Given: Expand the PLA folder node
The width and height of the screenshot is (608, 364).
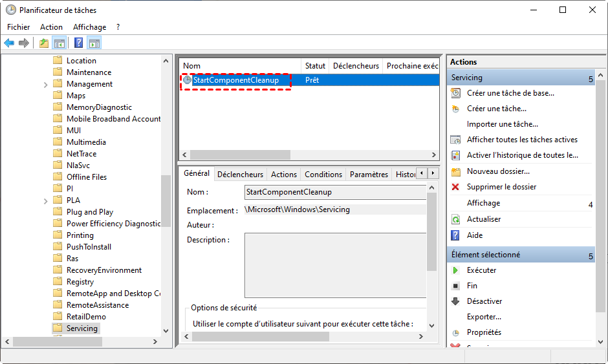Looking at the screenshot, I should point(45,200).
